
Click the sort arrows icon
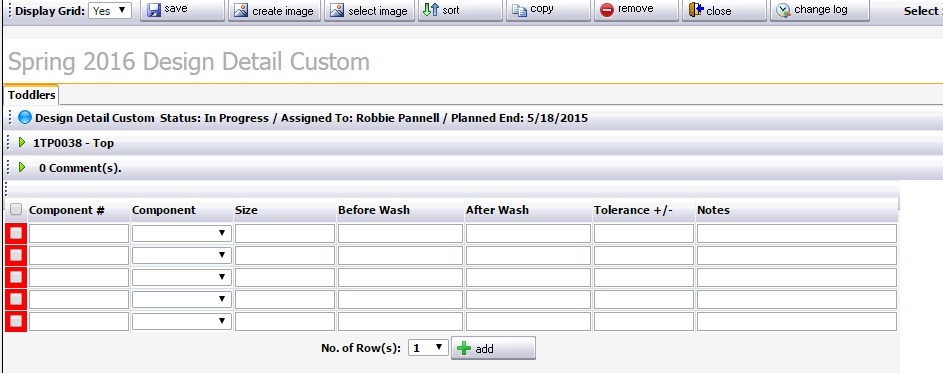coord(430,10)
